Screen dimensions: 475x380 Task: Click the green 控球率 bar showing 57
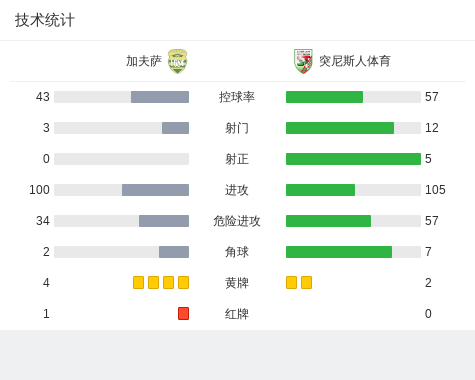324,97
